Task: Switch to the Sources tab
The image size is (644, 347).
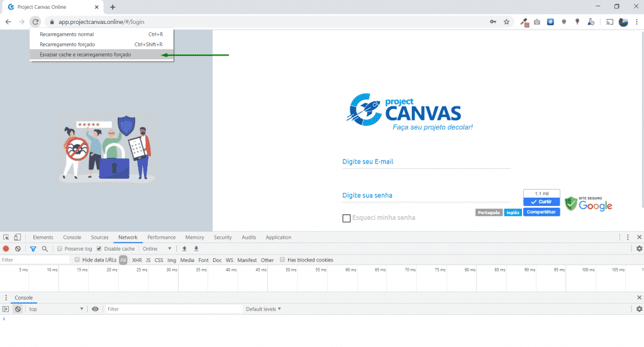Action: 99,237
